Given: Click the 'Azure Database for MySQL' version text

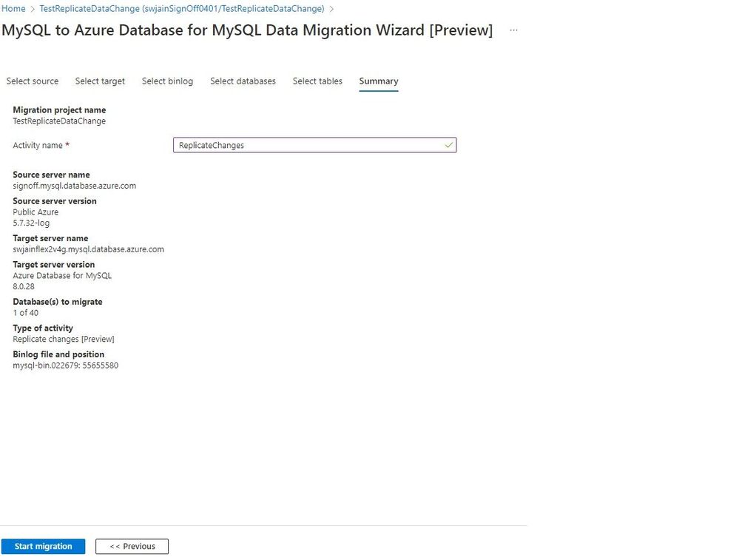Looking at the screenshot, I should point(62,276).
